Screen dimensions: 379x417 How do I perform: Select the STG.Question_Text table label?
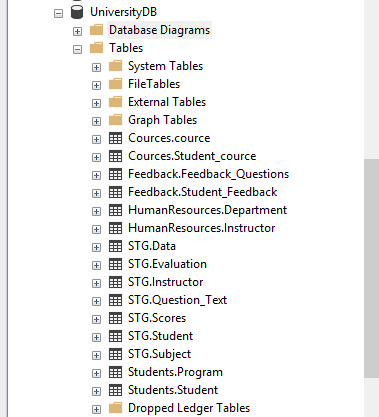(x=177, y=300)
